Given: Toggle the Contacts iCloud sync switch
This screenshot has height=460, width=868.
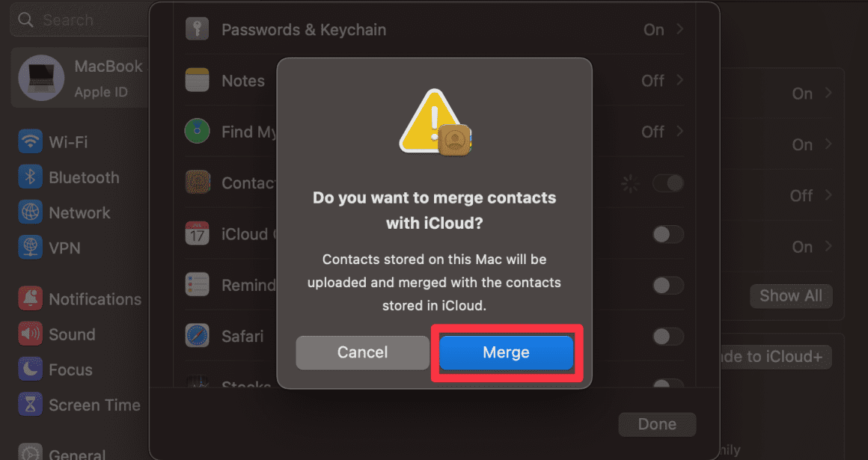Looking at the screenshot, I should point(667,183).
